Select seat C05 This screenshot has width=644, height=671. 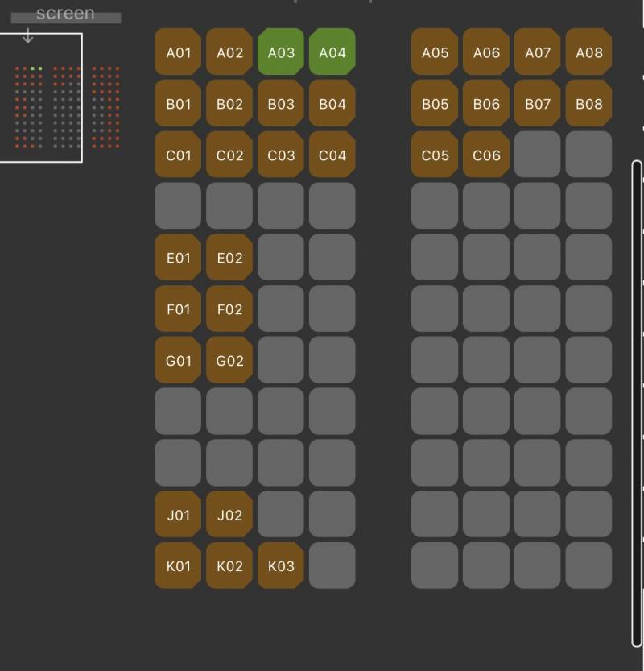(435, 155)
